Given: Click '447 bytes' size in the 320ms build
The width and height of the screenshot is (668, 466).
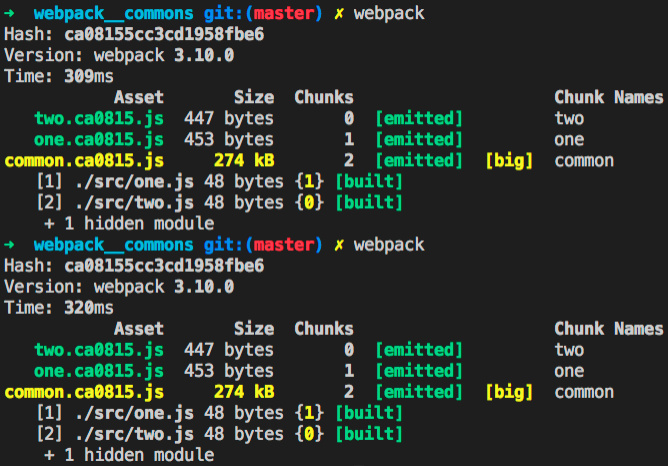Looking at the screenshot, I should 229,350.
